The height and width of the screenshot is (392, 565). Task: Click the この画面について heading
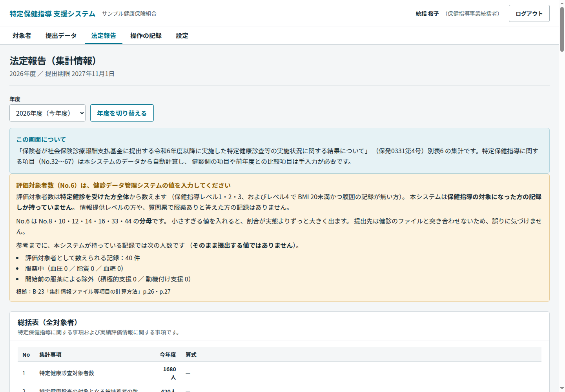pyautogui.click(x=41, y=140)
